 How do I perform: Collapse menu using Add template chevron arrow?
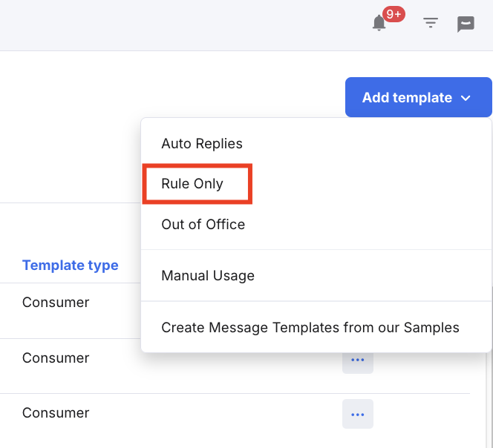click(x=466, y=98)
